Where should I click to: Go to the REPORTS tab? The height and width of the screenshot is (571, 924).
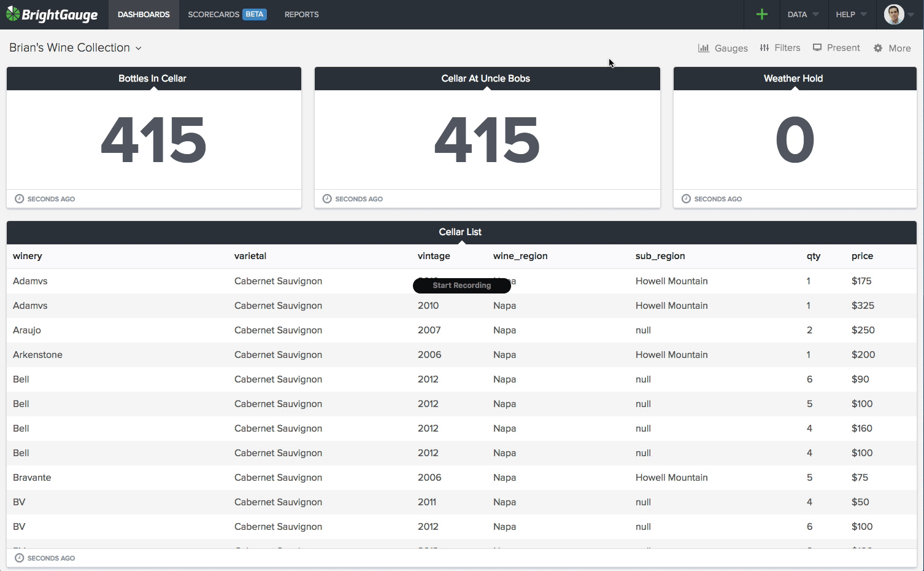pos(301,14)
